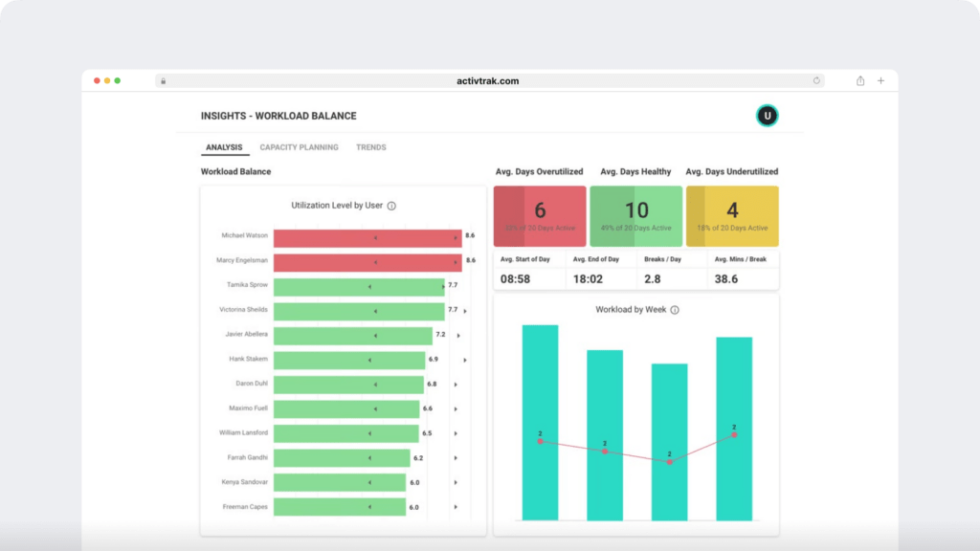Click the Insights - Workload Balance heading
The width and height of the screenshot is (980, 551).
(x=278, y=116)
